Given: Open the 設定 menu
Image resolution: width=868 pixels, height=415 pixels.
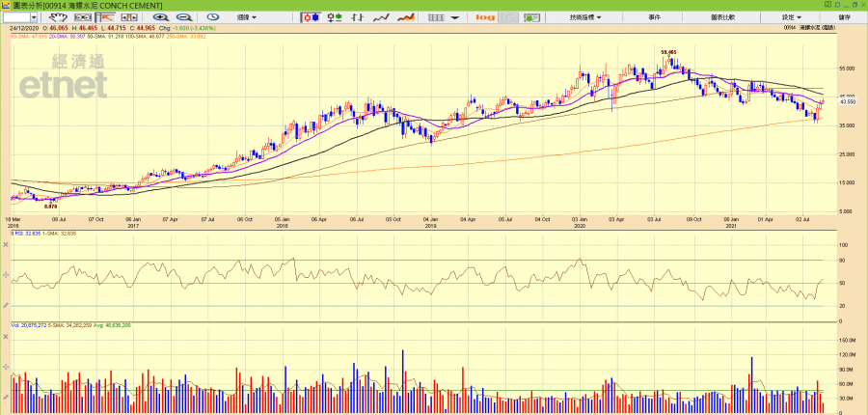Looking at the screenshot, I should click(791, 17).
